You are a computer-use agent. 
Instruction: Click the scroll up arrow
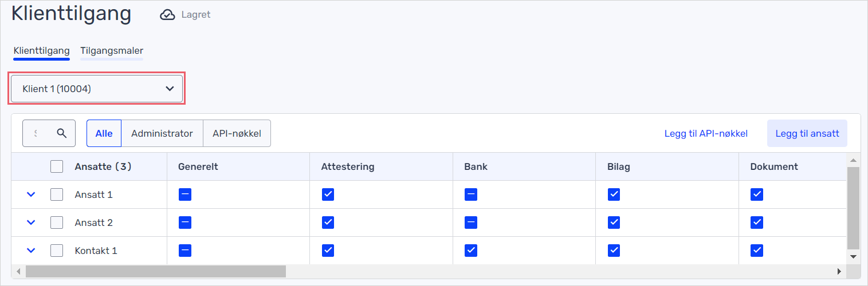(853, 160)
